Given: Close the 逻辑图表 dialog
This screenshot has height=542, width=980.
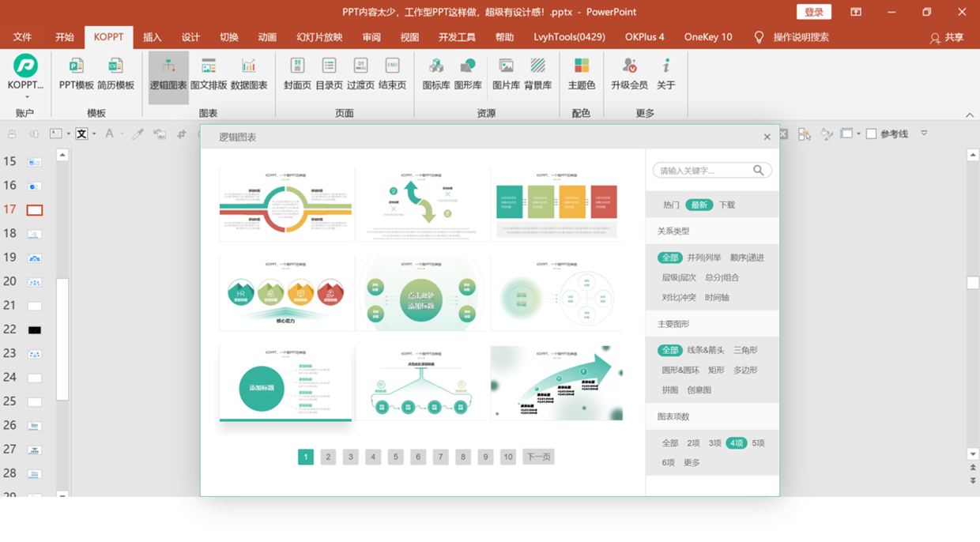Looking at the screenshot, I should pyautogui.click(x=767, y=137).
